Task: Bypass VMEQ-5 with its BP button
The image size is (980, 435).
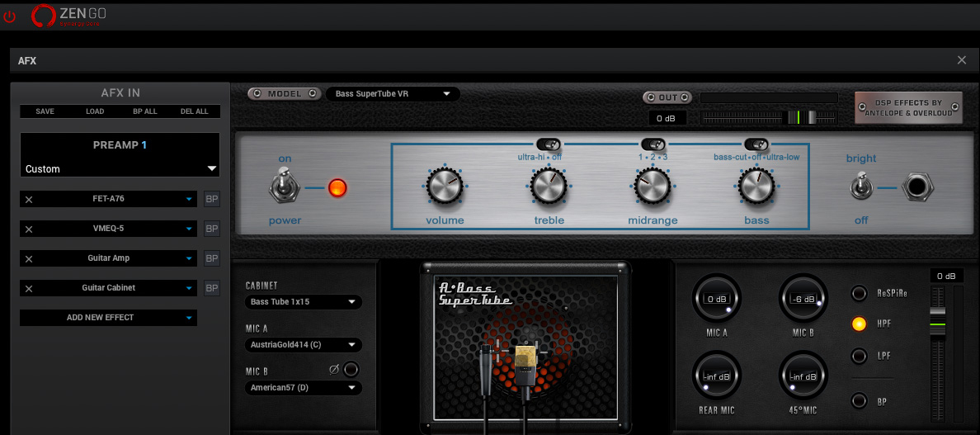Action: coord(213,229)
